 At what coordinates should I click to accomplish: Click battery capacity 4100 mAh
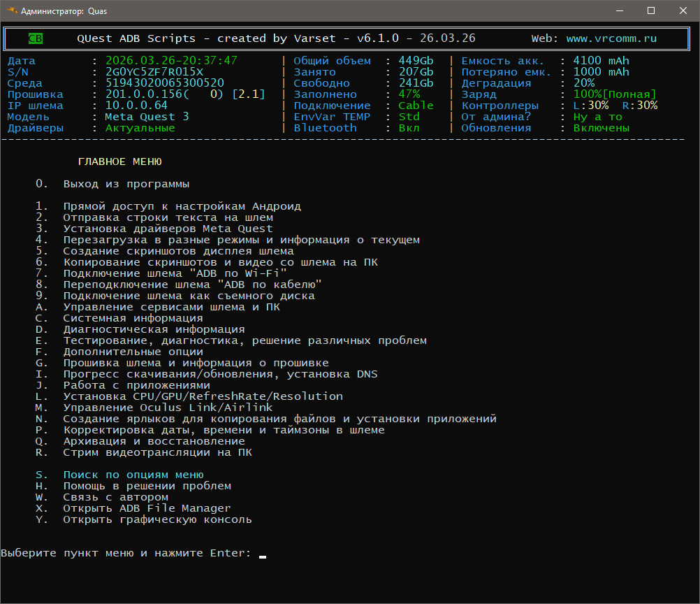tap(601, 60)
